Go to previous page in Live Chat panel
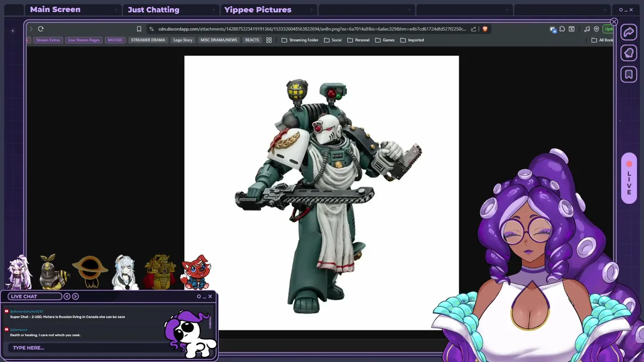644x362 pixels. tap(67, 297)
